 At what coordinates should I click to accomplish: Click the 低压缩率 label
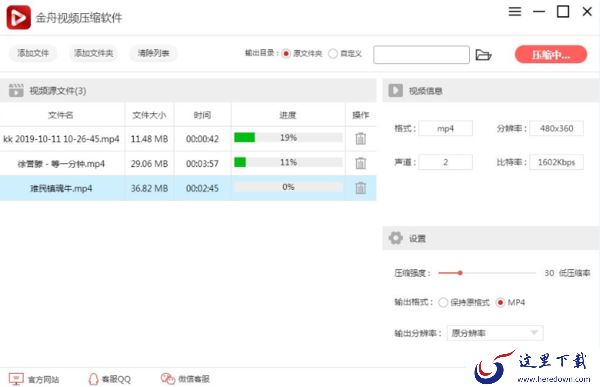tap(574, 273)
